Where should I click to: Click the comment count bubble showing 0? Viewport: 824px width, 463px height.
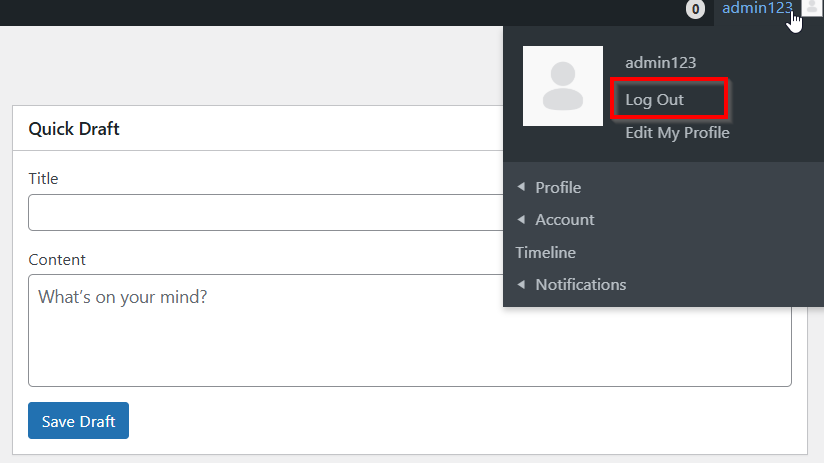[x=695, y=10]
